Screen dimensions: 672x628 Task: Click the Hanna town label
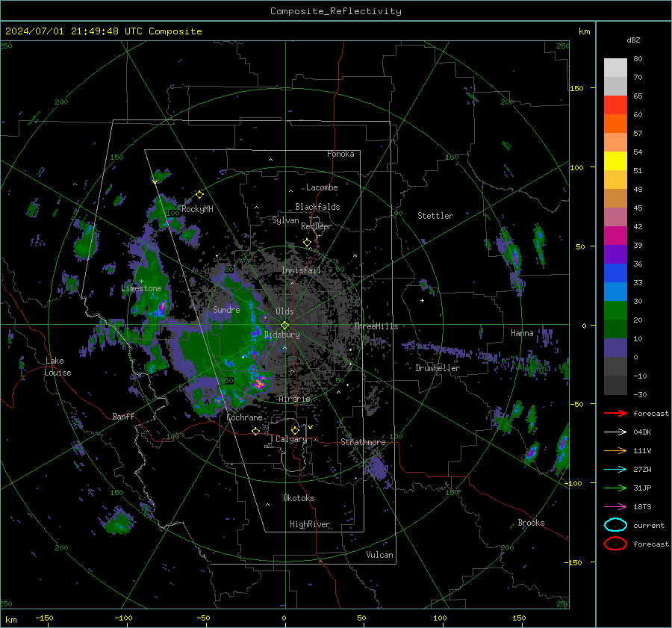522,333
